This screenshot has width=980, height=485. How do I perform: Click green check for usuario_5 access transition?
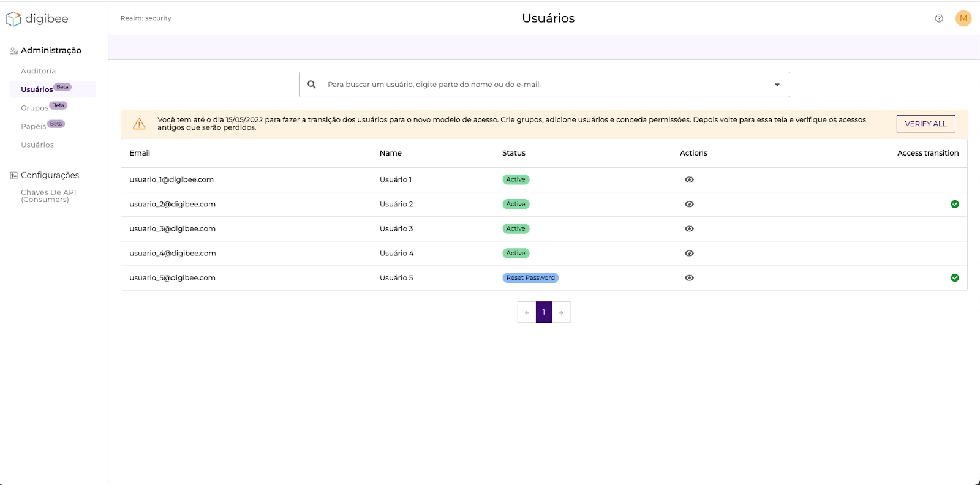point(954,277)
